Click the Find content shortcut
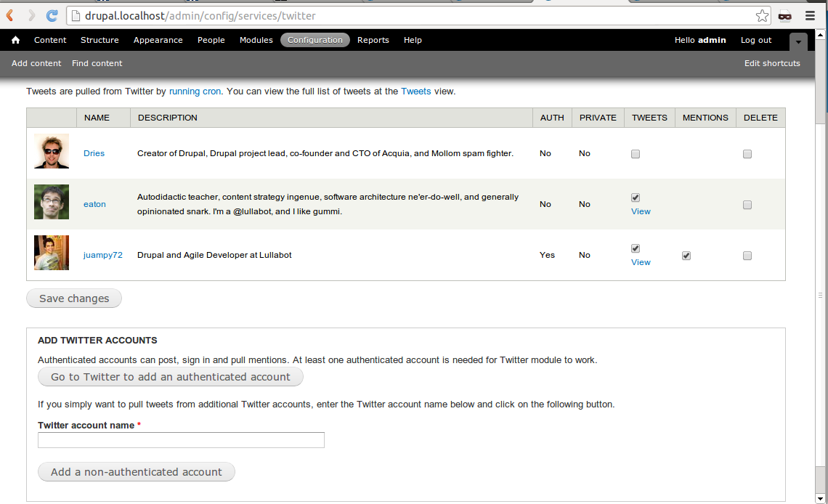The image size is (828, 504). point(97,63)
